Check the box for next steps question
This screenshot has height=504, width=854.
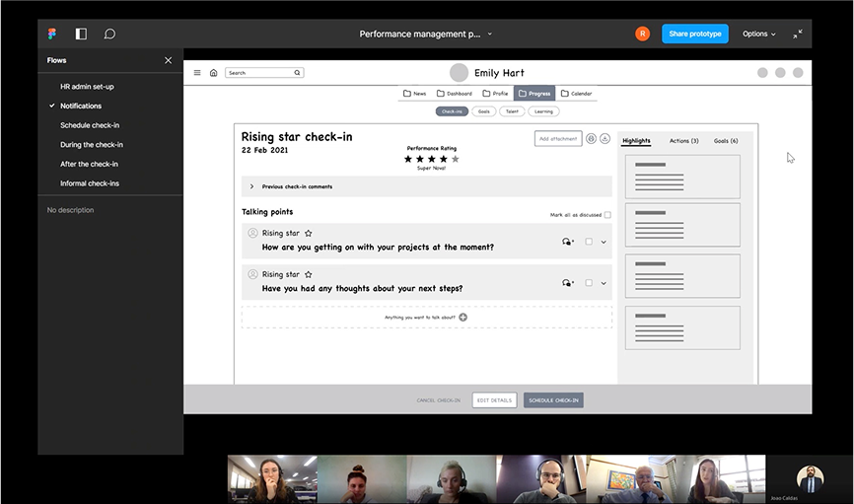pyautogui.click(x=589, y=283)
